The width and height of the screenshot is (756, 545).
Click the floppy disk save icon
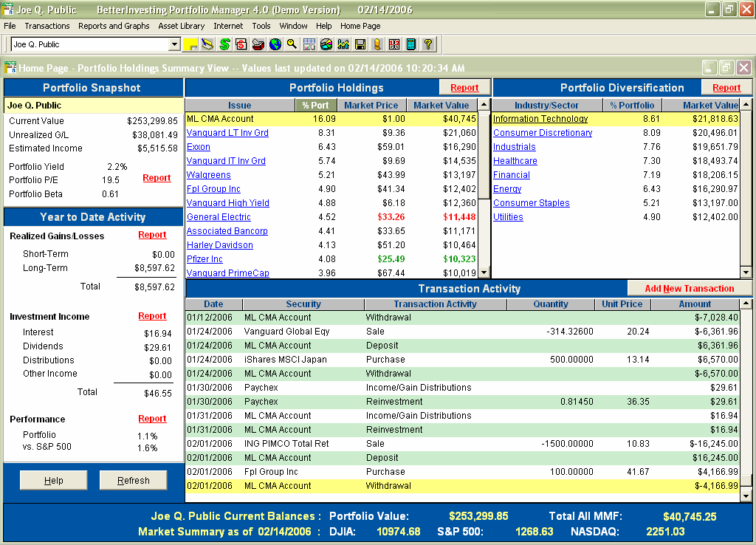(360, 44)
